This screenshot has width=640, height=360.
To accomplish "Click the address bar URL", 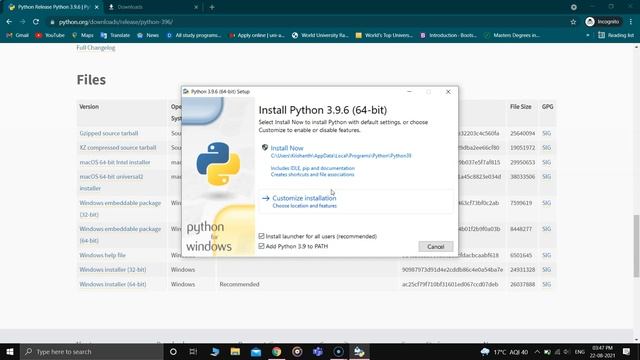I will tap(116, 22).
